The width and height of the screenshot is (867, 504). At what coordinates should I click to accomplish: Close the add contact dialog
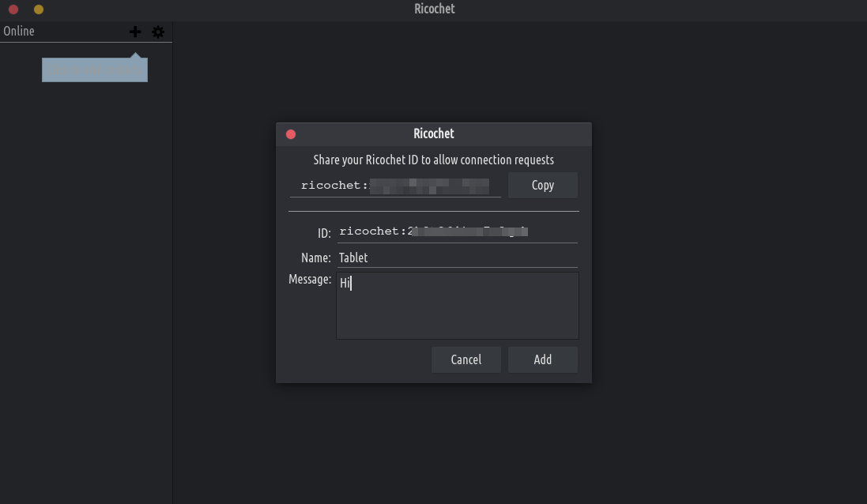291,134
